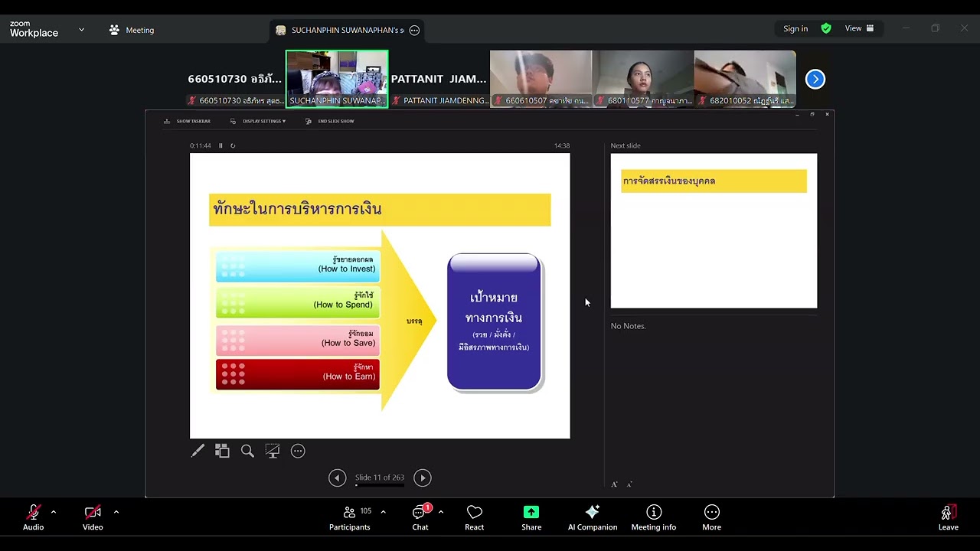This screenshot has height=551, width=980.
Task: Select pen and laser pointer tools
Action: click(x=198, y=452)
